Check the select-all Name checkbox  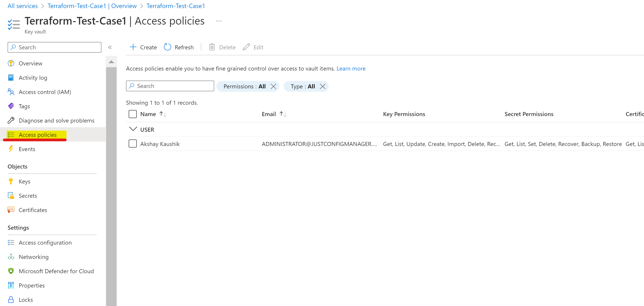(x=132, y=114)
